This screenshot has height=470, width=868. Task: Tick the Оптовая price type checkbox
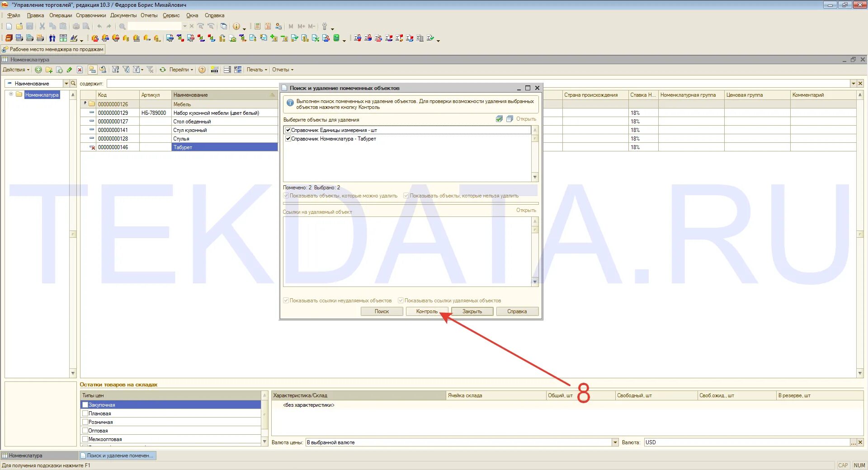85,431
